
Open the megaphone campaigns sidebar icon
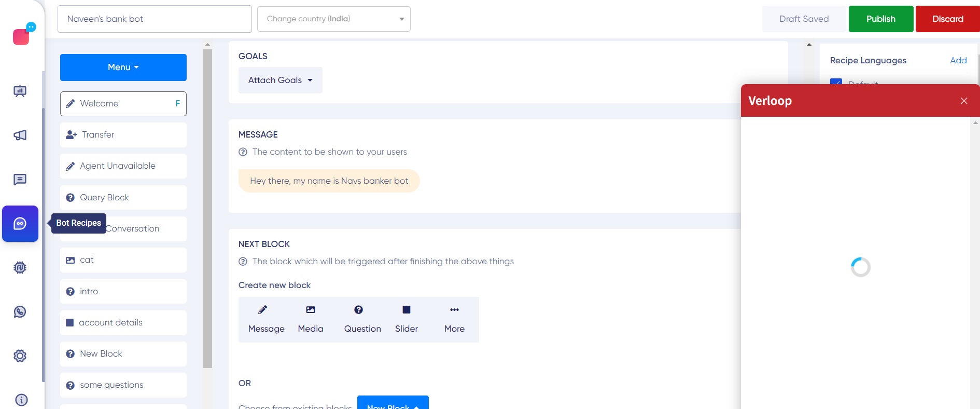click(x=20, y=135)
